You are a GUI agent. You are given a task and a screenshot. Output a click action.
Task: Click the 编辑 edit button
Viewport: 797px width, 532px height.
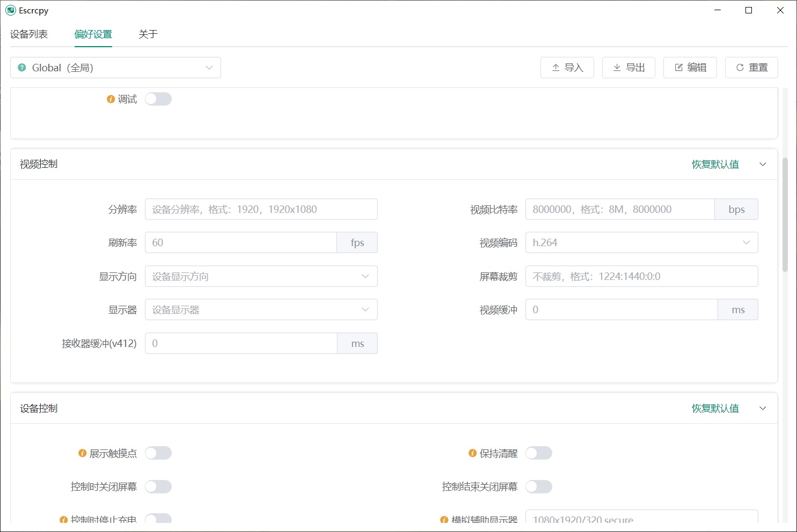[690, 68]
